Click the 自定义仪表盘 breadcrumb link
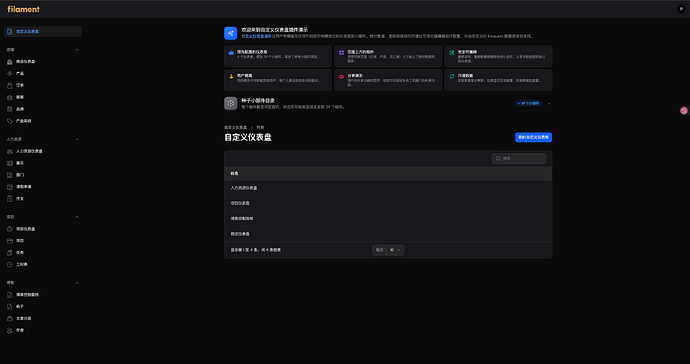This screenshot has height=364, width=690. pyautogui.click(x=235, y=128)
